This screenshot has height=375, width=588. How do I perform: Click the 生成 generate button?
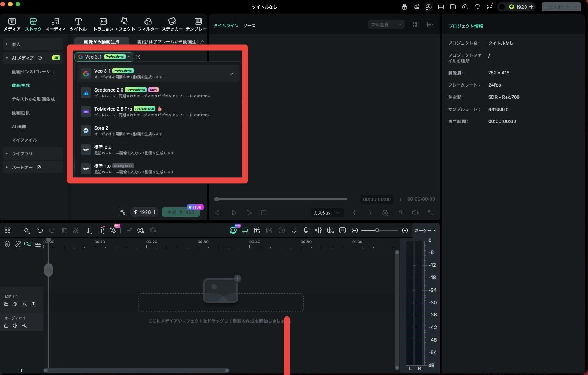[x=181, y=212]
